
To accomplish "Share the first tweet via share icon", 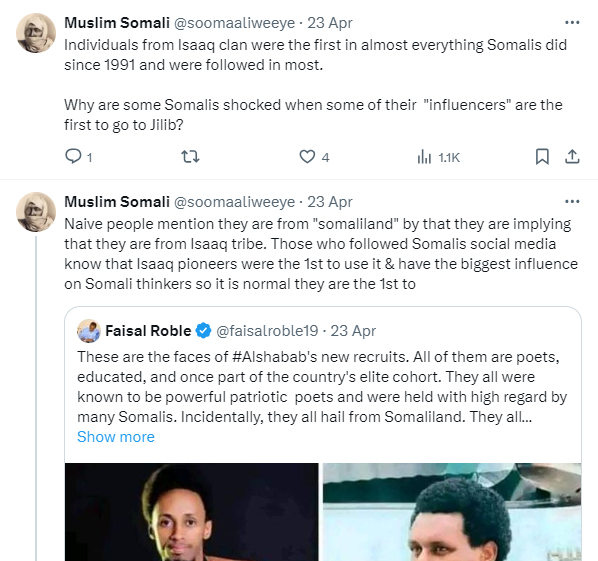I will point(572,157).
